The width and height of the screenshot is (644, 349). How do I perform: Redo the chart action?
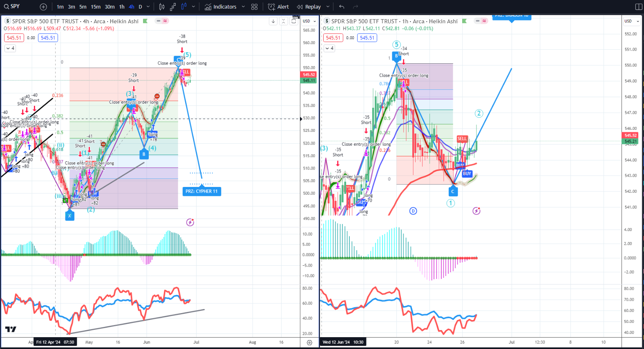point(356,7)
